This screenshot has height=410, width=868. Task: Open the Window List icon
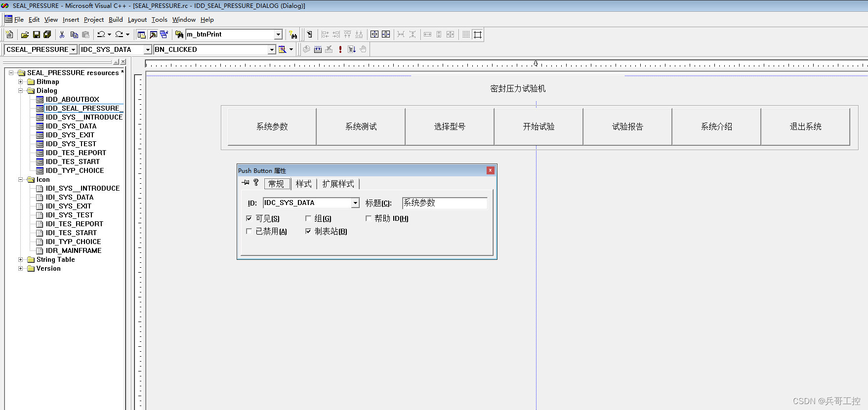164,35
